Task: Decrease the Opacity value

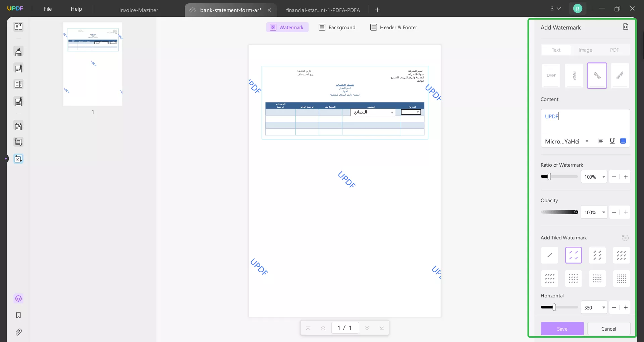Action: (x=614, y=212)
